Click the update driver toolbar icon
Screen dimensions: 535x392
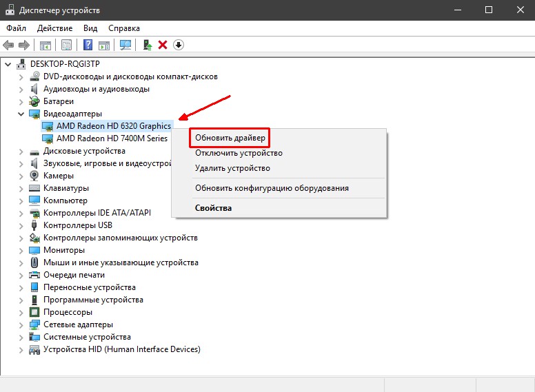(x=148, y=45)
